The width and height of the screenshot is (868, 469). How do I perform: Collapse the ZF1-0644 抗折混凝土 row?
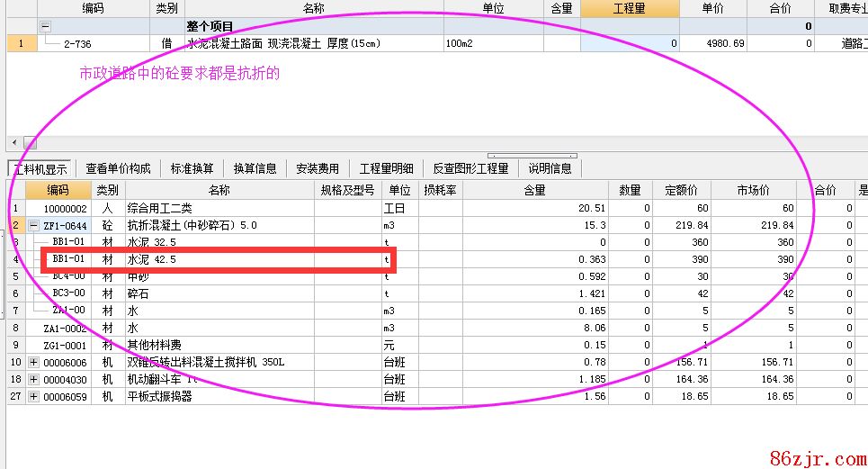(x=34, y=225)
